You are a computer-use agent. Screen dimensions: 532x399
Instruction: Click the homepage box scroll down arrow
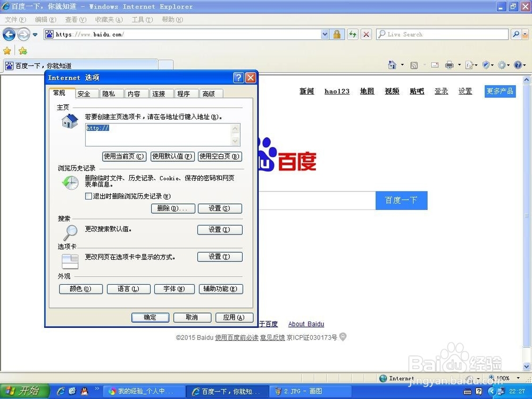235,141
